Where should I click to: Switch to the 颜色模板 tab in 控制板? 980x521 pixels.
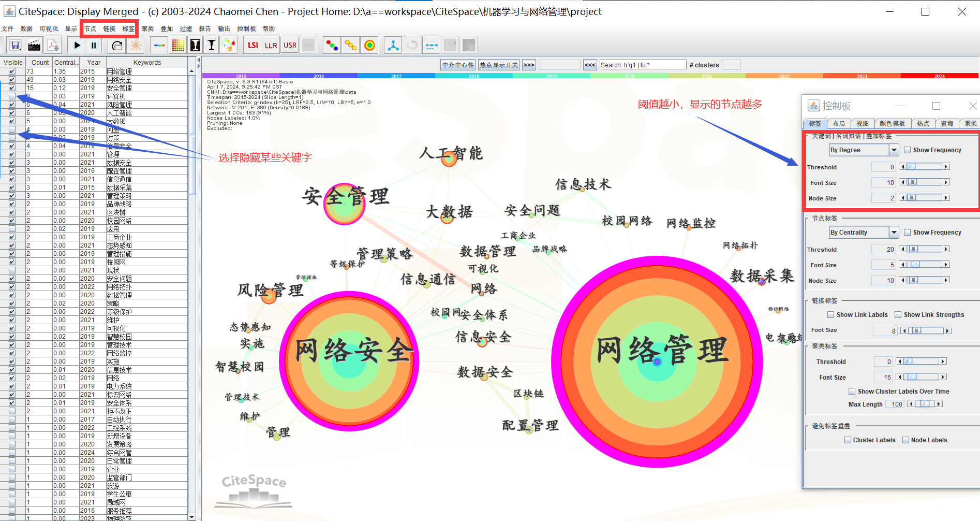coord(892,124)
